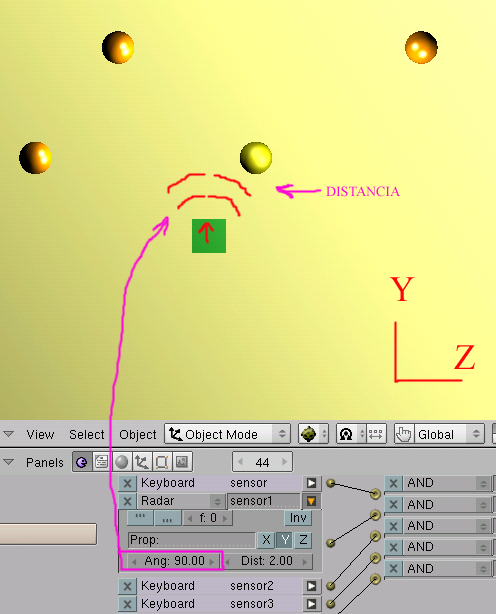Open the Shading context sphere icon
Screen dimensions: 496x614
point(122,462)
